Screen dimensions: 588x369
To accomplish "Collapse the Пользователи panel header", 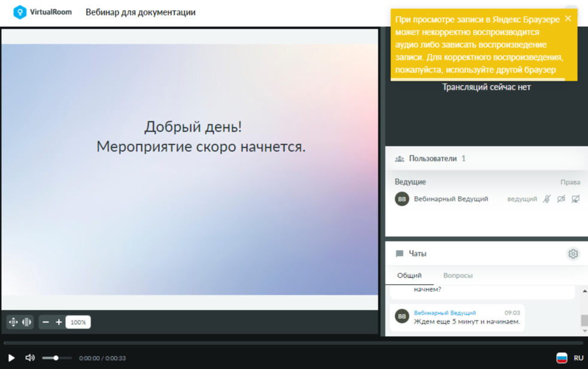I will pos(487,158).
